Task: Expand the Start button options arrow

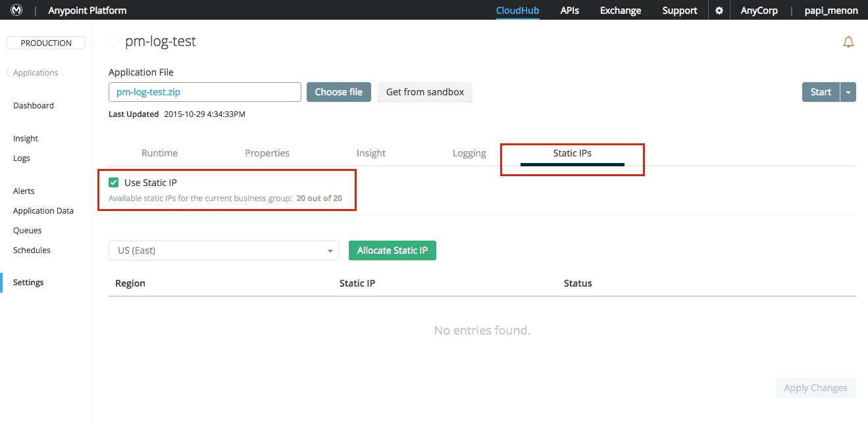Action: coord(848,91)
